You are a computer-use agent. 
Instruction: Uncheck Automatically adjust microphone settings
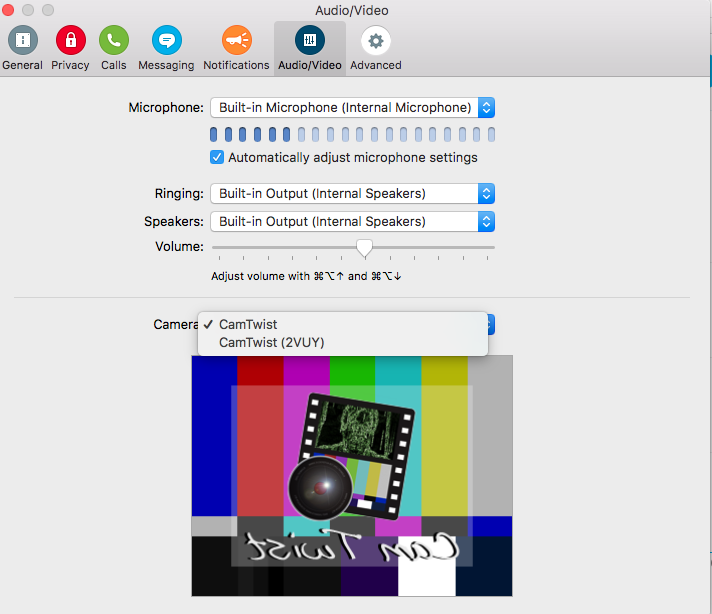(x=217, y=158)
